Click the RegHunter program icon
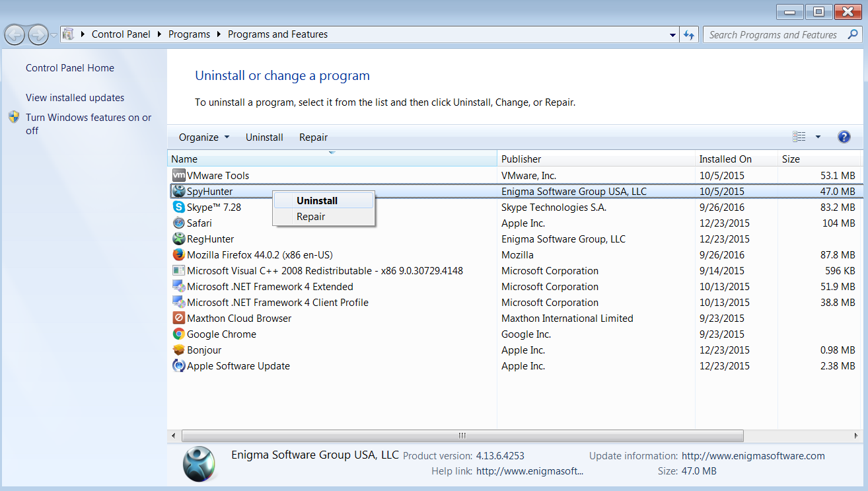868x491 pixels. click(x=178, y=239)
